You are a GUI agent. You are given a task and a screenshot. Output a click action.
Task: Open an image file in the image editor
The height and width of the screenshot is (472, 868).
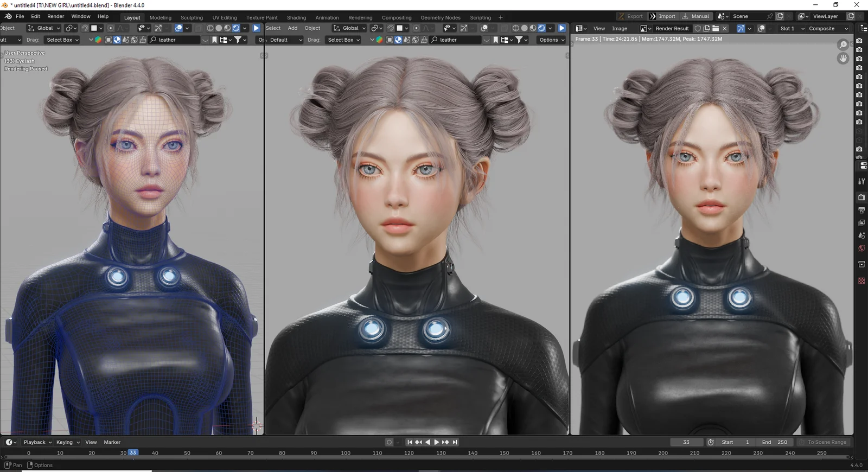(x=716, y=28)
